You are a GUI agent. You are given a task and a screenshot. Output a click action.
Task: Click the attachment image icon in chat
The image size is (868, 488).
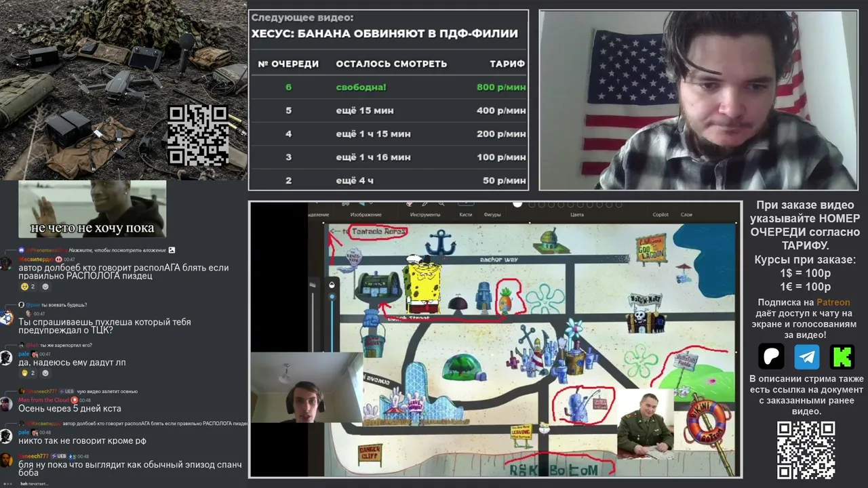point(172,250)
